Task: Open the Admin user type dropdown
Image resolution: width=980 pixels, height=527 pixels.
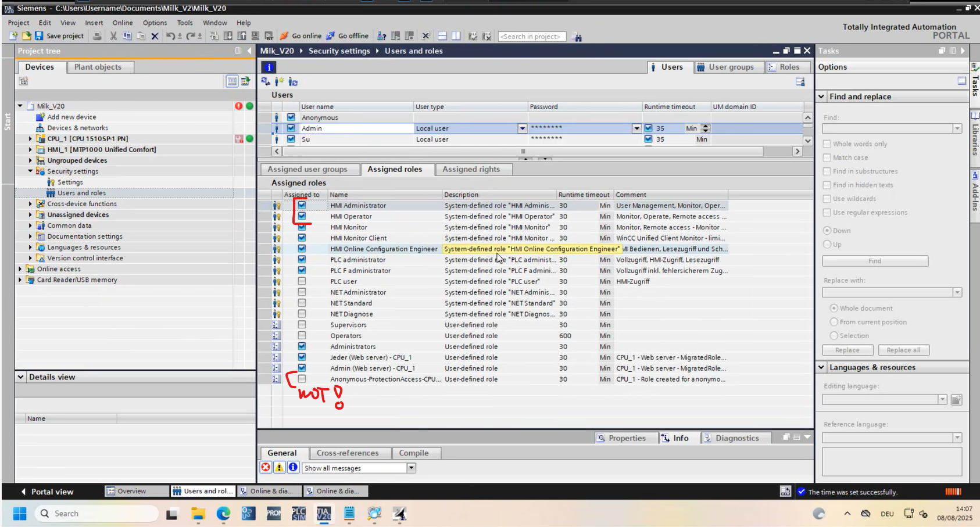Action: tap(522, 128)
